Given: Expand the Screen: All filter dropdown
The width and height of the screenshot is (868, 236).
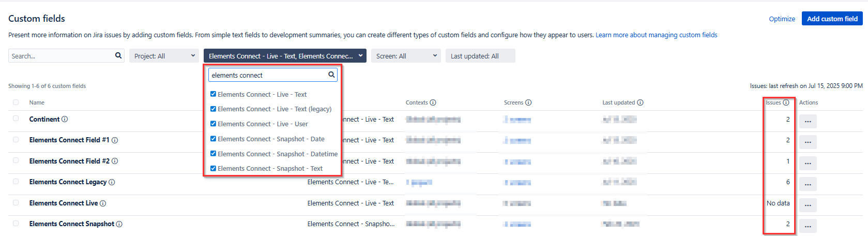Looking at the screenshot, I should click(405, 56).
